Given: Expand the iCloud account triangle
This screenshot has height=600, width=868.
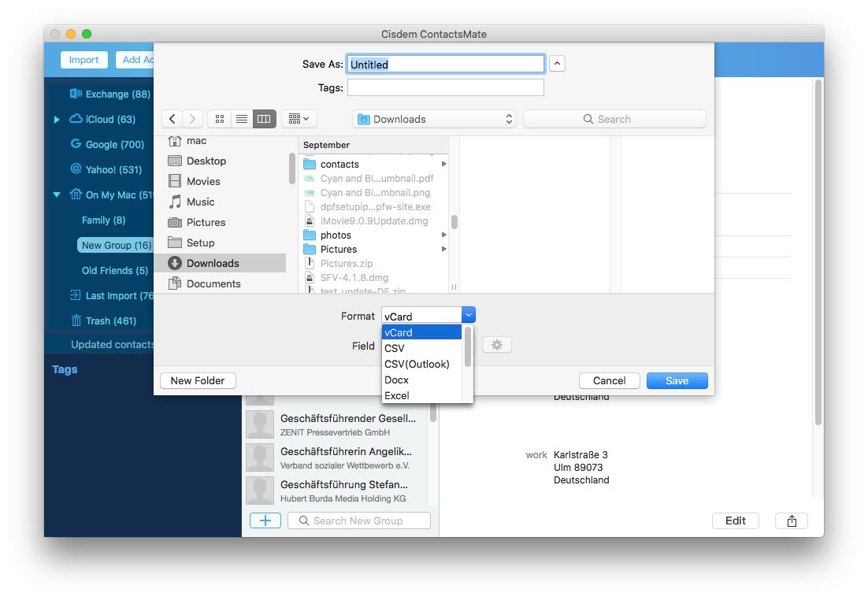Looking at the screenshot, I should tap(57, 119).
